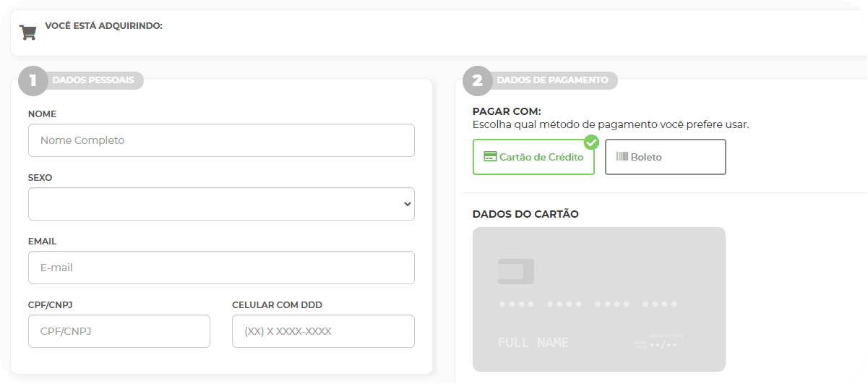868x384 pixels.
Task: Click the 'DADOS DO CARTÃO' heading
Action: (525, 214)
